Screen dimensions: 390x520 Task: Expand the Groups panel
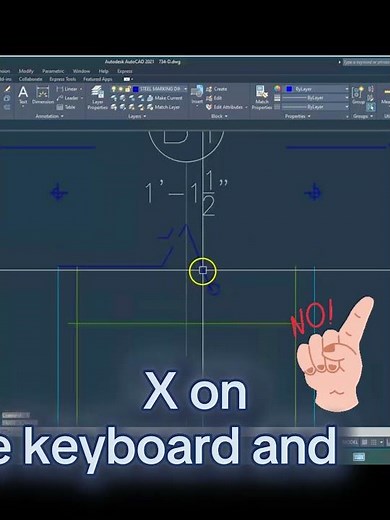click(x=363, y=116)
